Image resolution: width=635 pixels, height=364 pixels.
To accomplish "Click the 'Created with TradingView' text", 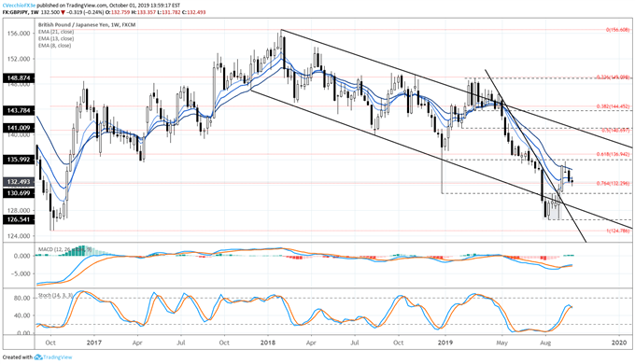I will [x=37, y=357].
